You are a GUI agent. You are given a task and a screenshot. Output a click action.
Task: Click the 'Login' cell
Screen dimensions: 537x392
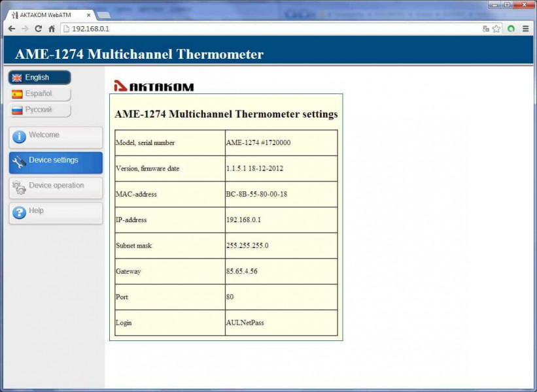tap(170, 323)
